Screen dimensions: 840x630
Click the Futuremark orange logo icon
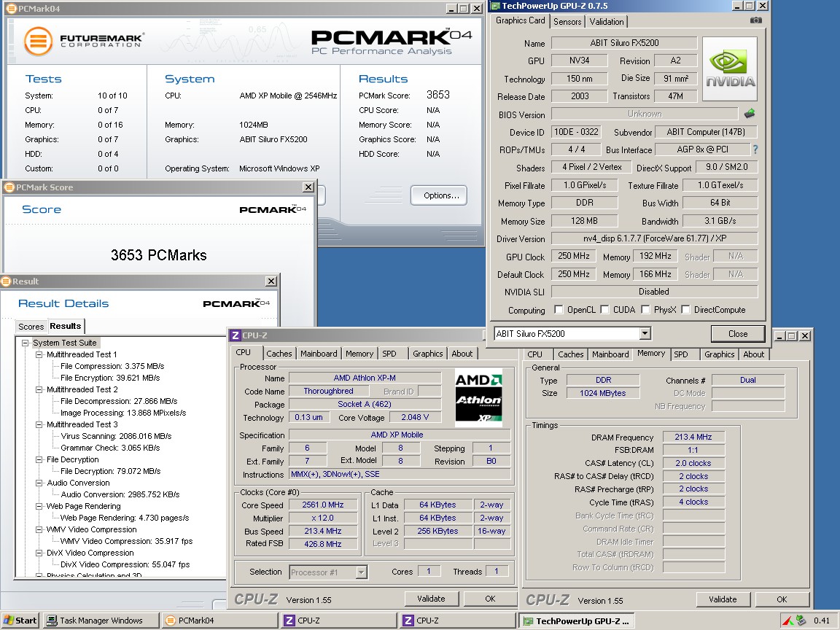click(x=38, y=42)
